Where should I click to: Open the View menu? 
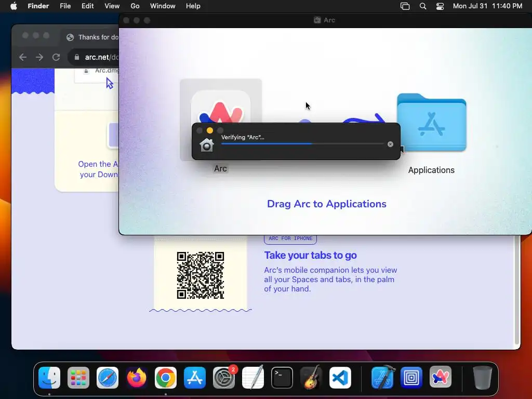point(112,6)
